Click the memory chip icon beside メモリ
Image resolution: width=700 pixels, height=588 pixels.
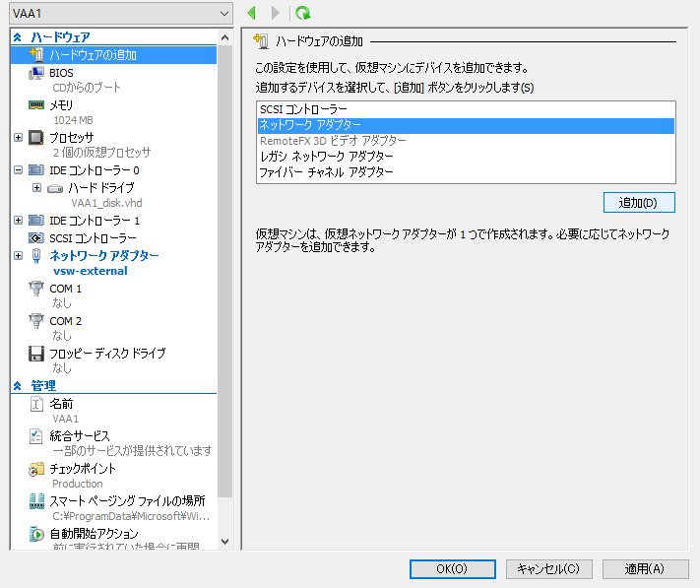tap(36, 105)
